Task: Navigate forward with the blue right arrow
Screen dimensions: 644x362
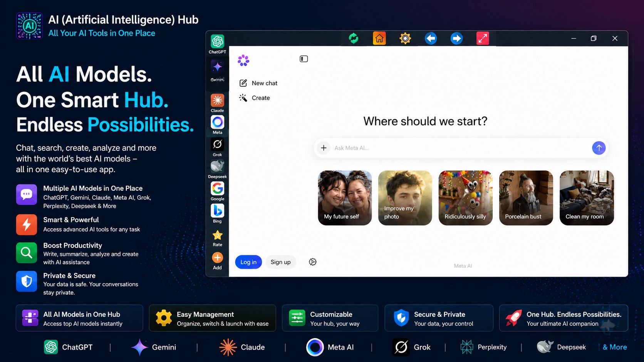Action: pos(456,38)
